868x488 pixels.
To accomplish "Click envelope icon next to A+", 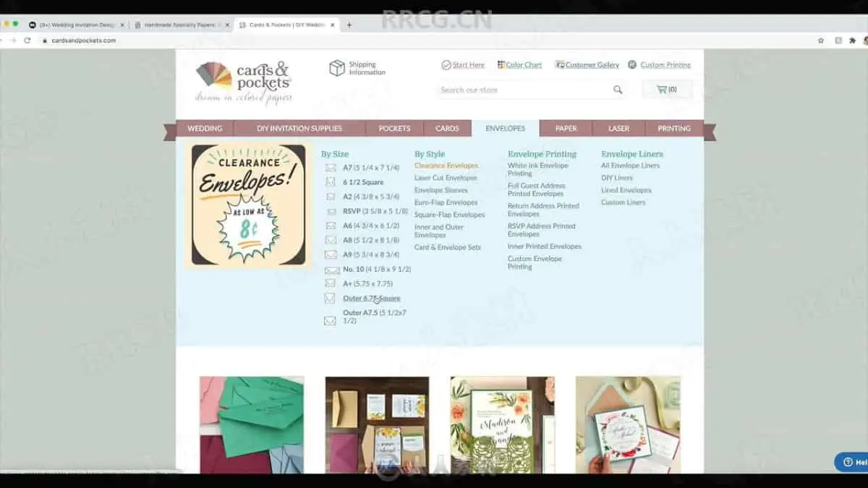I will (x=330, y=283).
